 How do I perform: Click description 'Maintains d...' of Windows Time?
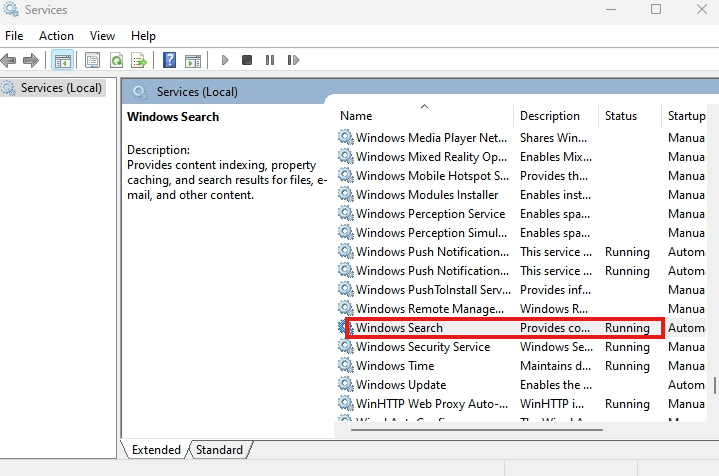click(555, 366)
